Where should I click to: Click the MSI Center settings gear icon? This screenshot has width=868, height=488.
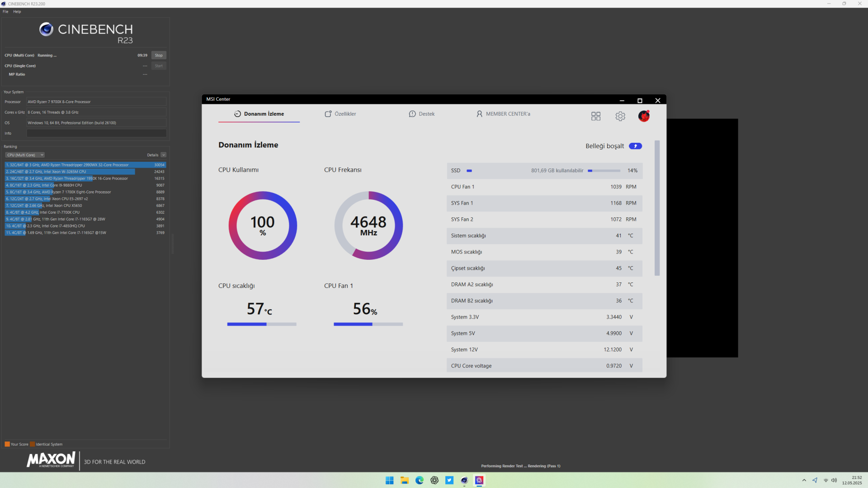[x=620, y=117]
